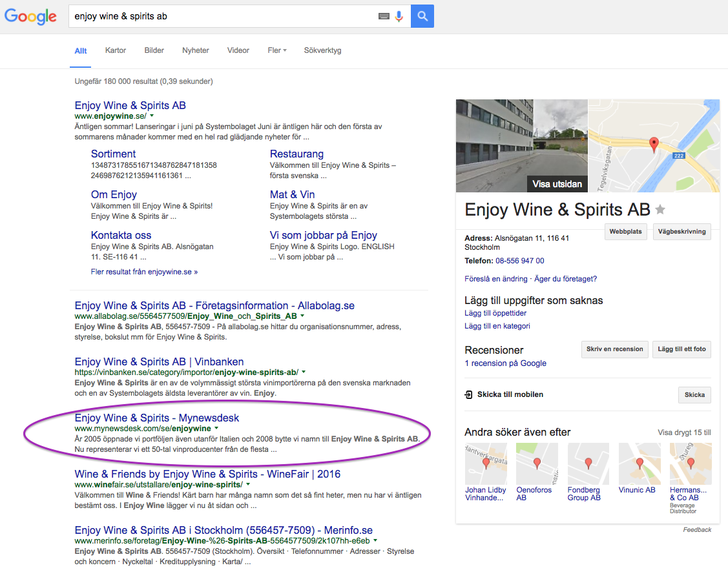The width and height of the screenshot is (728, 570).
Task: Expand arrow next to winefair.se URL
Action: pyautogui.click(x=249, y=483)
